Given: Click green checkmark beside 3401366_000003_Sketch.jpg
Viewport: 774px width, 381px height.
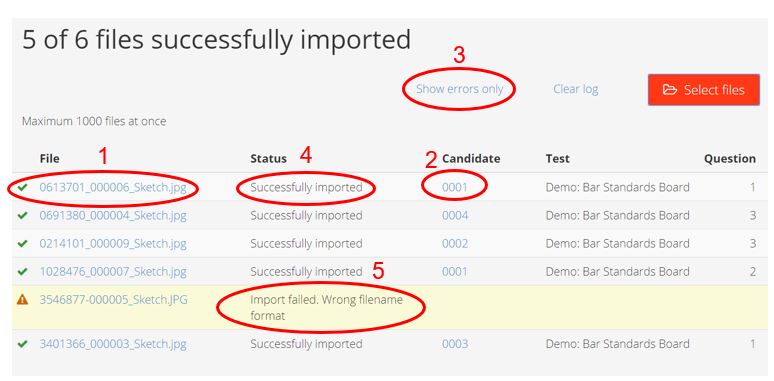Looking at the screenshot, I should 22,344.
